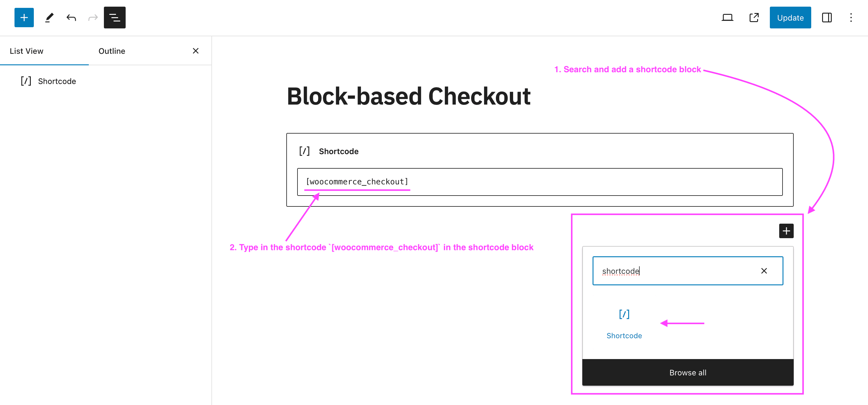Click the Browse all button
The height and width of the screenshot is (405, 868).
click(x=687, y=372)
